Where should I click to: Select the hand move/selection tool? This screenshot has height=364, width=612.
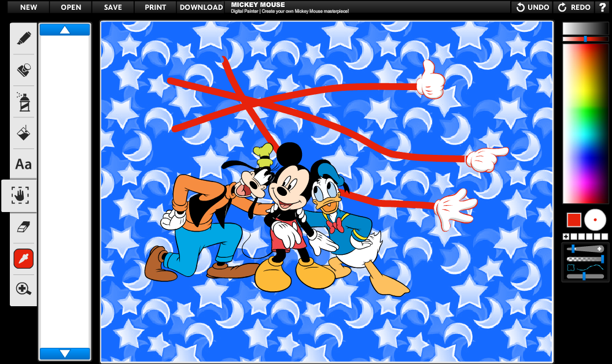tap(20, 195)
